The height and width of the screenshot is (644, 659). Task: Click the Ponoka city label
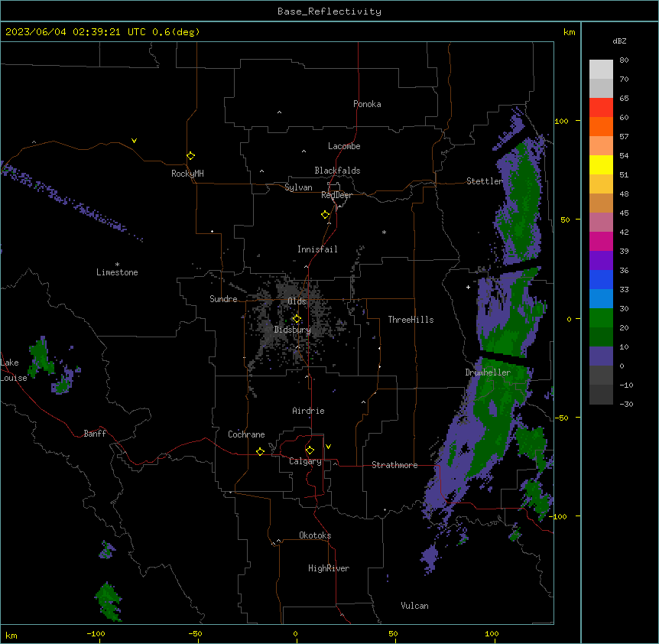[x=367, y=104]
